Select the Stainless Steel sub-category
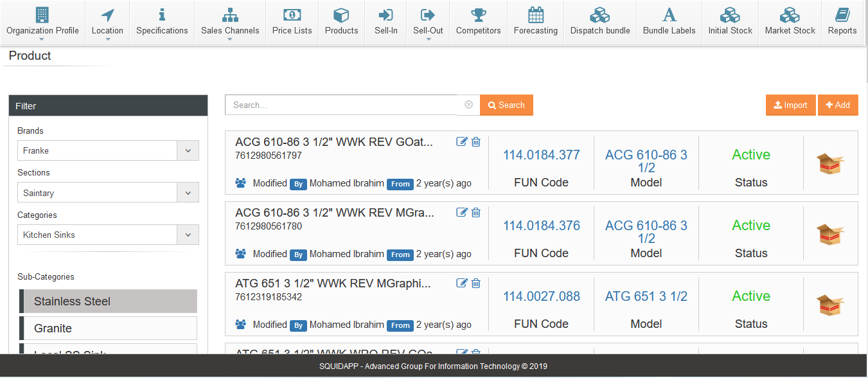Viewport: 868px width, 378px height. (x=108, y=301)
